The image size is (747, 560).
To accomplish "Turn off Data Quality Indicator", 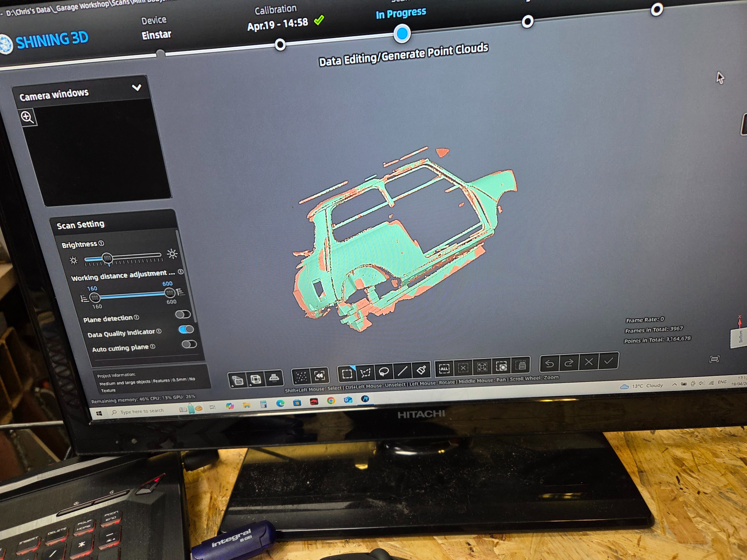I will point(186,329).
